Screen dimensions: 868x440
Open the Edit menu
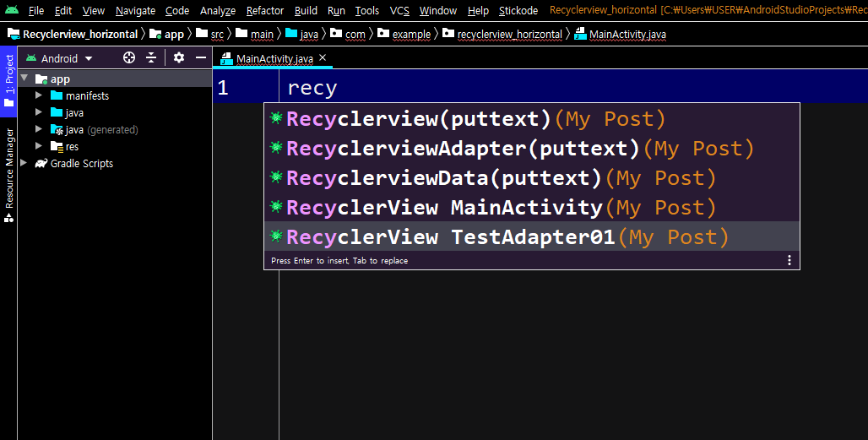pyautogui.click(x=63, y=10)
